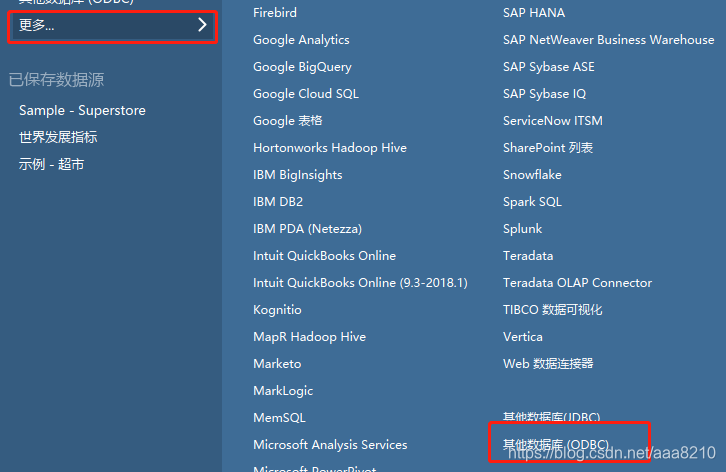
Task: Choose Hortonworks Hadoop Hive connector
Action: coord(330,148)
